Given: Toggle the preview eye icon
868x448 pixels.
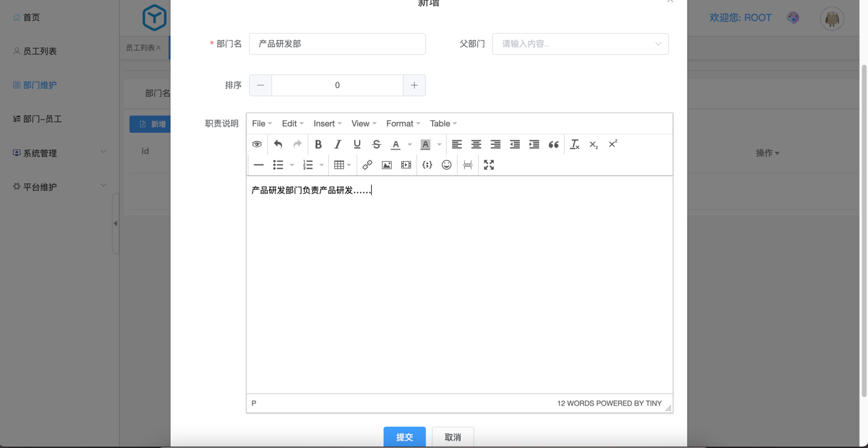Looking at the screenshot, I should click(257, 144).
